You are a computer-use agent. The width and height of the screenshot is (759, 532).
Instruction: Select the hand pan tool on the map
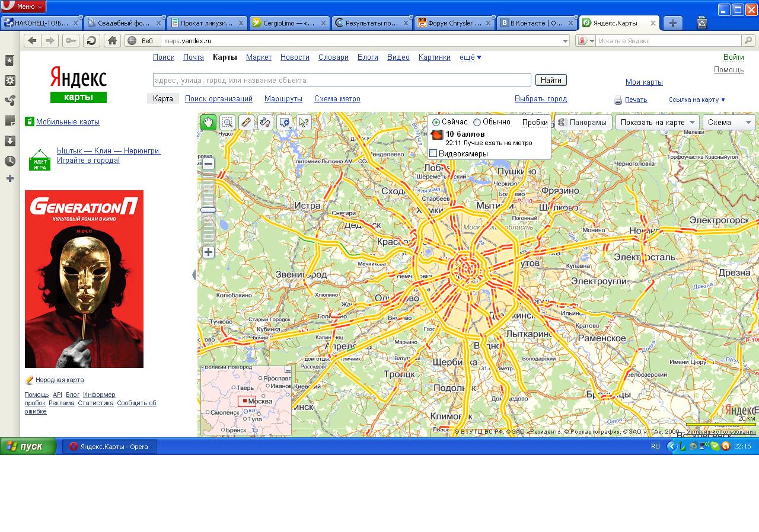coord(208,122)
